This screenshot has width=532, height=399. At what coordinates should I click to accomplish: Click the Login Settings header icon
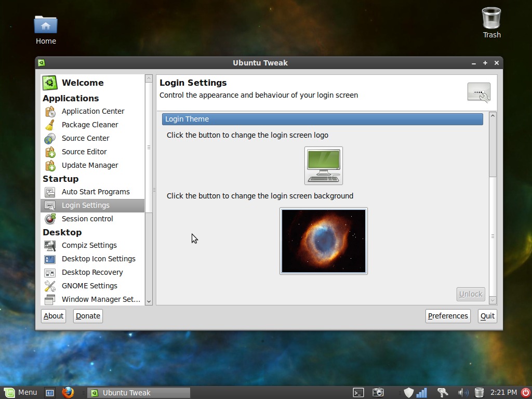478,92
